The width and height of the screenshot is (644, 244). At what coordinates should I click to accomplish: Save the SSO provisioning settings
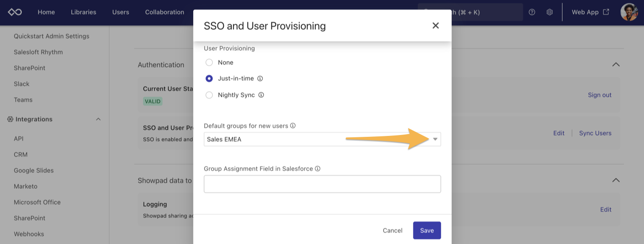click(x=427, y=230)
